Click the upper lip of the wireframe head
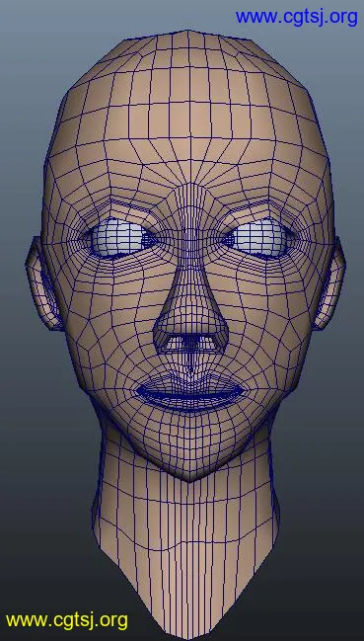The width and height of the screenshot is (364, 641). pyautogui.click(x=189, y=382)
